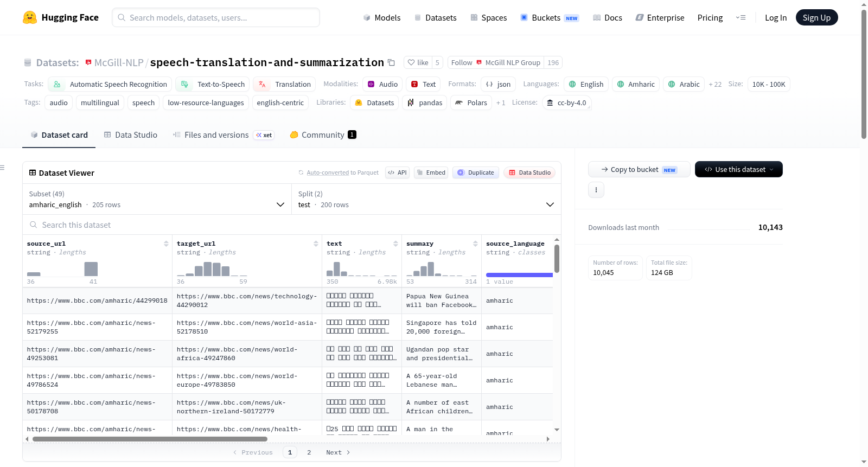This screenshot has width=868, height=467.
Task: Go to Models in top navigation
Action: [381, 17]
